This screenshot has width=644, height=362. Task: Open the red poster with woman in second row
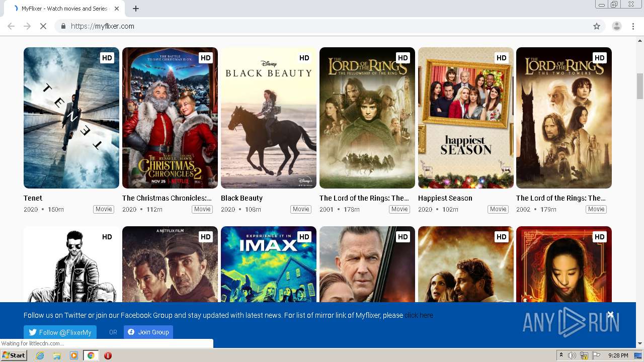[564, 264]
